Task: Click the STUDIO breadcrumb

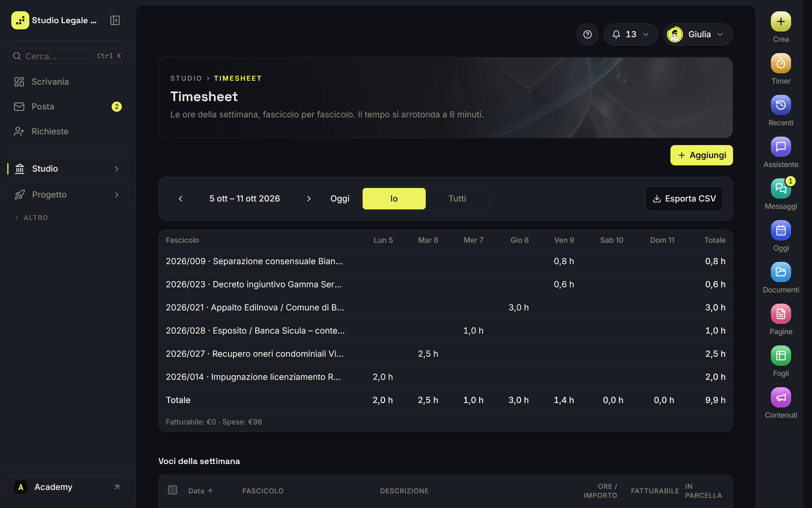Action: 186,78
